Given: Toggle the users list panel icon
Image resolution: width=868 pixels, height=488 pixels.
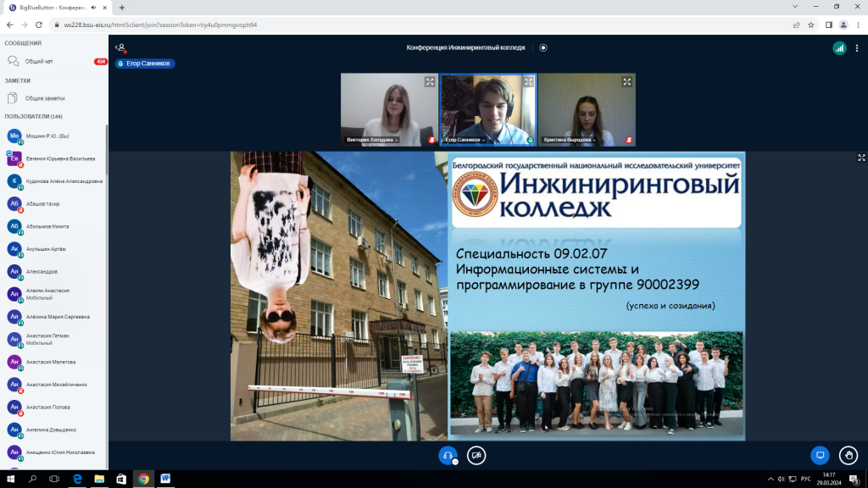Looking at the screenshot, I should (120, 48).
